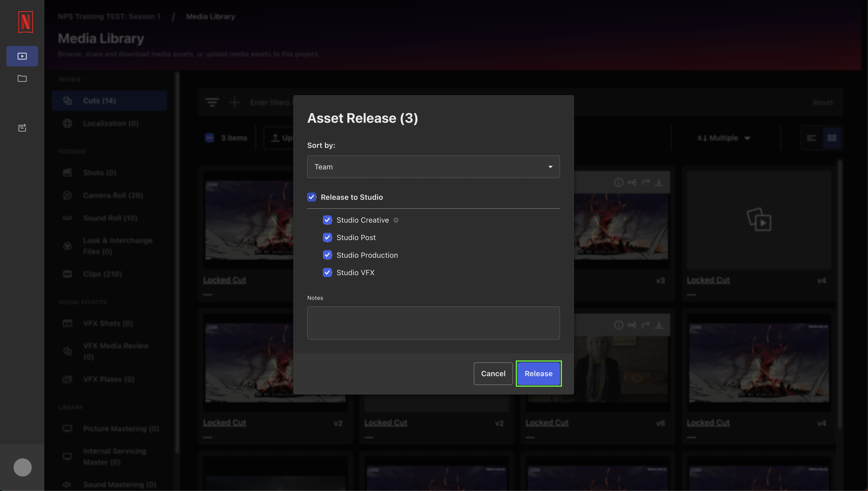Select VFX Plates (0) in sidebar
The height and width of the screenshot is (491, 868).
[109, 379]
